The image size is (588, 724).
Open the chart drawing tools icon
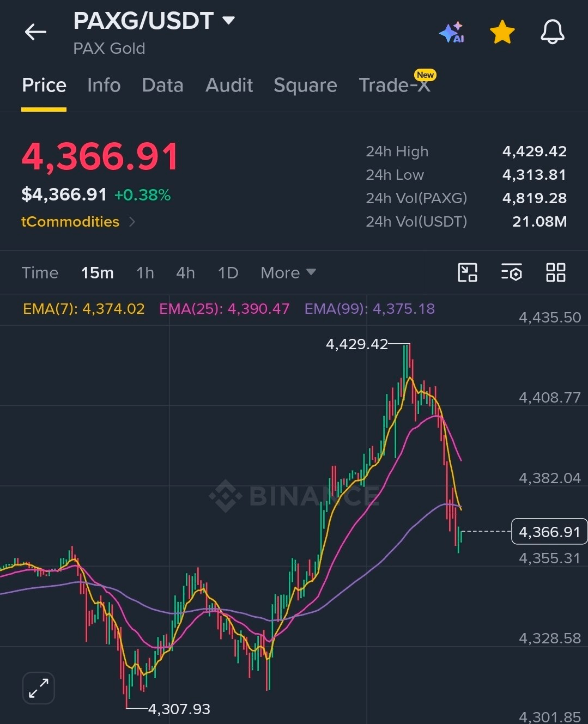pyautogui.click(x=468, y=272)
